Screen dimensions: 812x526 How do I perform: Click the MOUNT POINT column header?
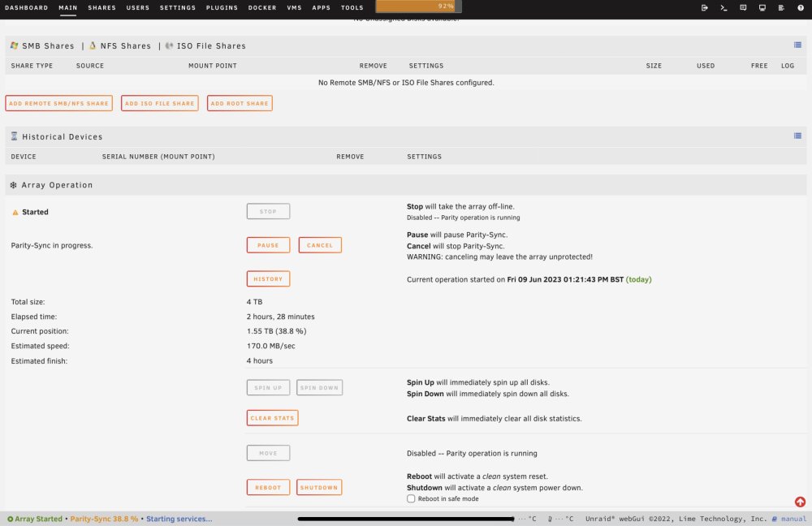pos(212,66)
